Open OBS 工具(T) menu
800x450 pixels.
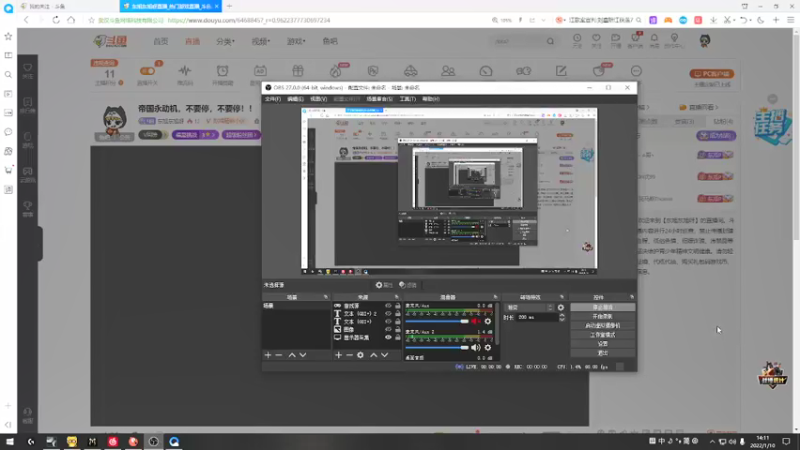[408, 99]
